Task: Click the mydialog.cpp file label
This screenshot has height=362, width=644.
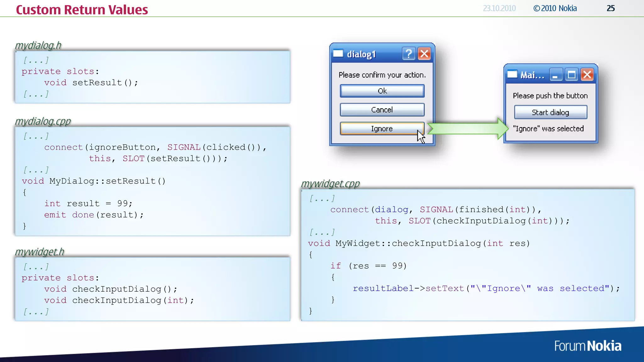Action: coord(43,121)
